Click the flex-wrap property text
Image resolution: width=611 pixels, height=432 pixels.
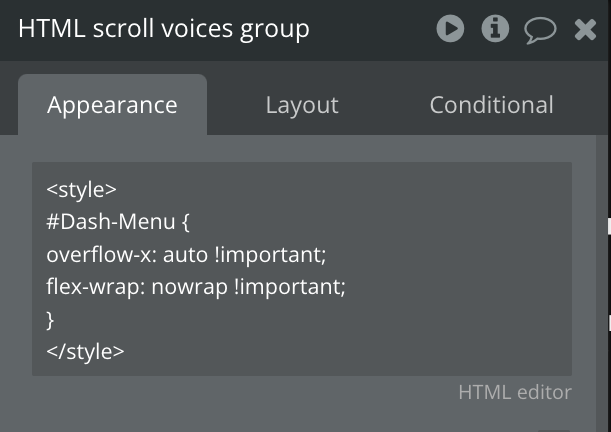95,287
